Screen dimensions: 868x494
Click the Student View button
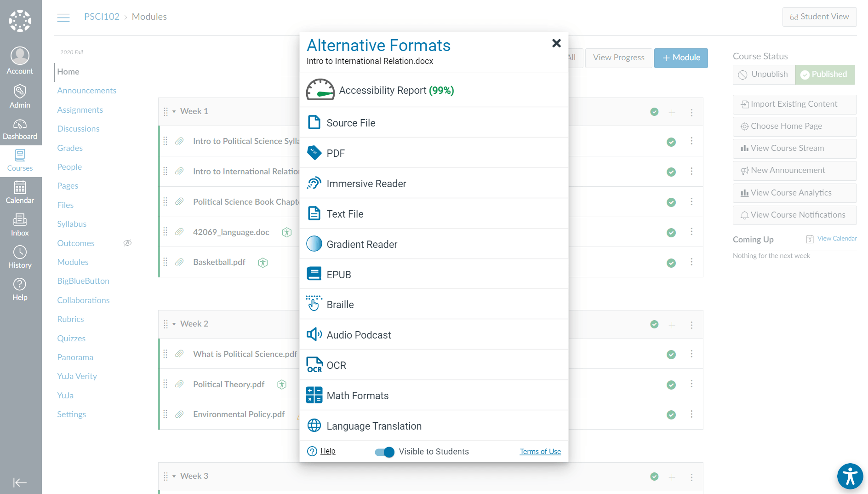(x=819, y=17)
